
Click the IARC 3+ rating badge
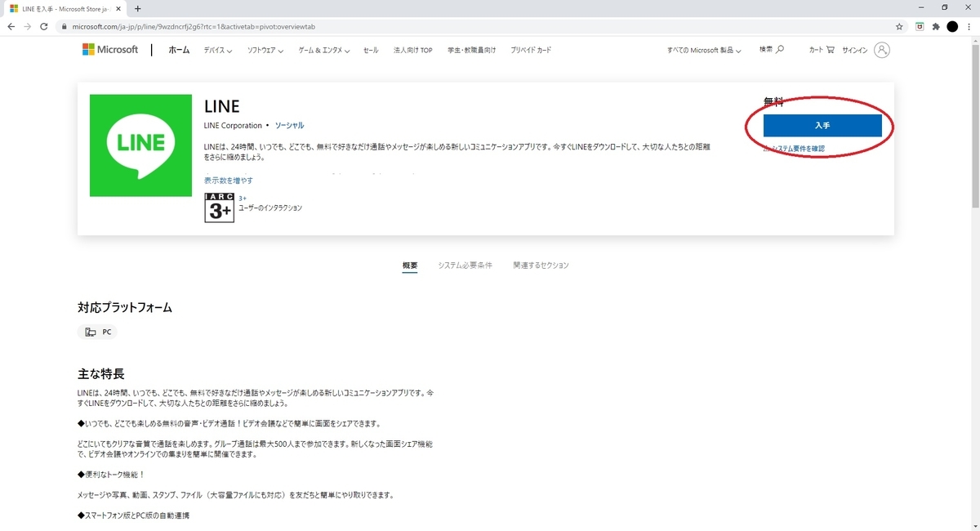pos(219,207)
